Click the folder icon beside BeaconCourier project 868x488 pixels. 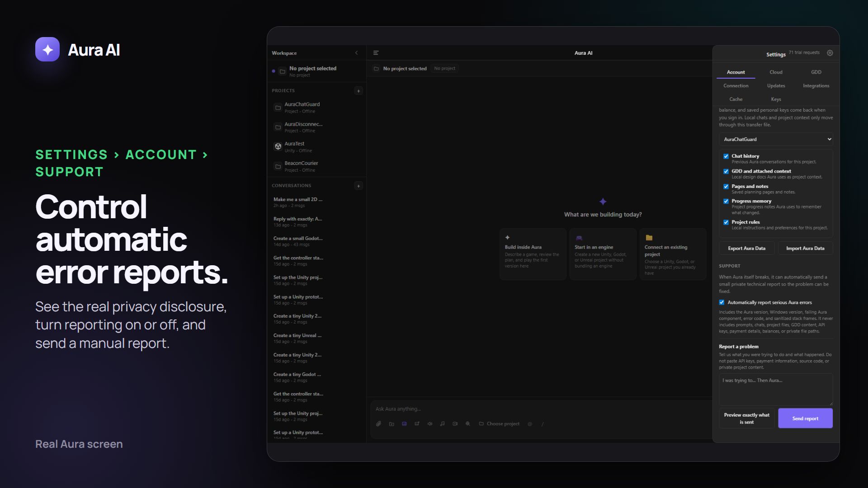278,166
